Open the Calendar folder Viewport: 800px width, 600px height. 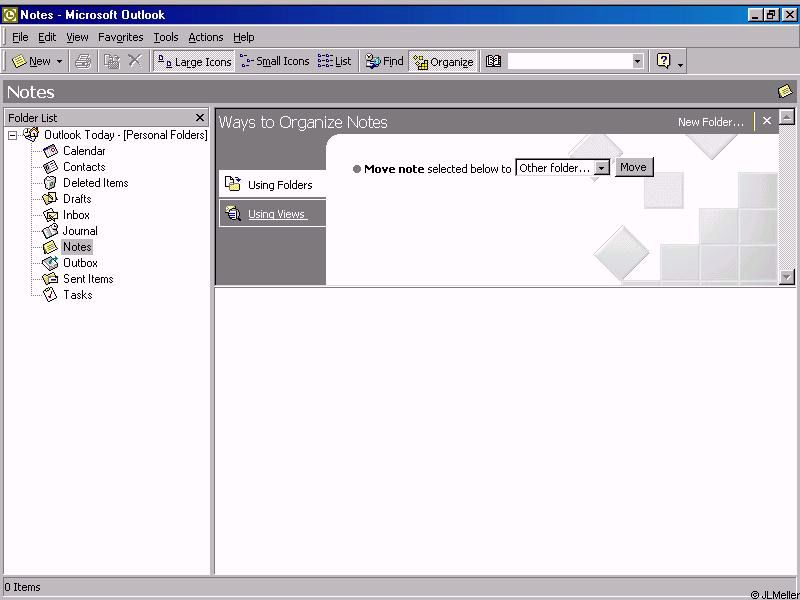click(x=83, y=151)
